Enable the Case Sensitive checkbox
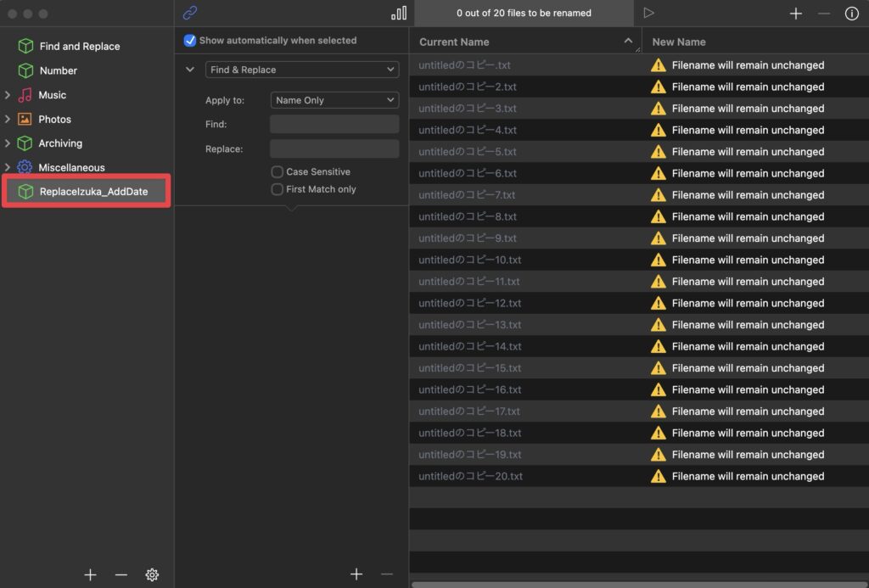 pyautogui.click(x=277, y=171)
